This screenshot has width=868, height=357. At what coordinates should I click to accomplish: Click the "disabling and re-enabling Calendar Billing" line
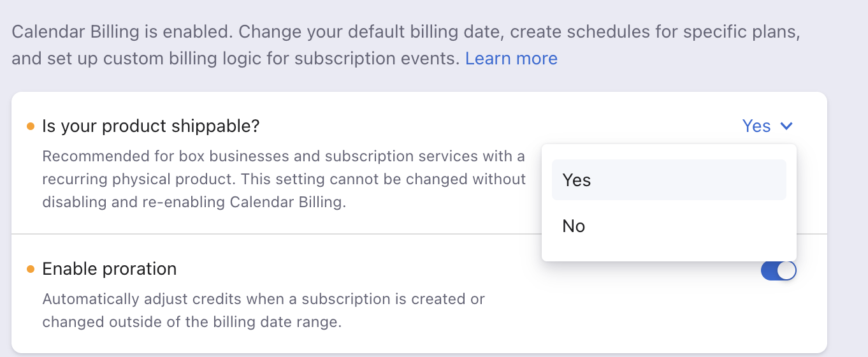(x=194, y=203)
